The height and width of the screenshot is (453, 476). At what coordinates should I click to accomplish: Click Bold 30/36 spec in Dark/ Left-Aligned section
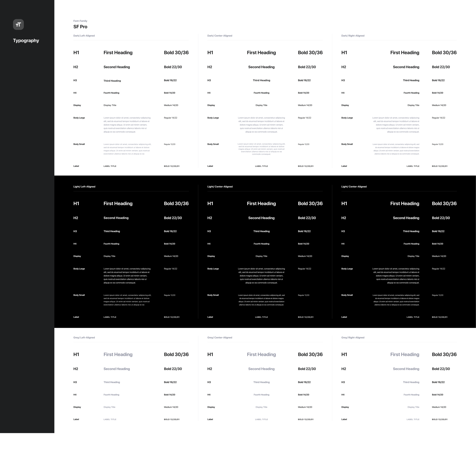pos(176,53)
